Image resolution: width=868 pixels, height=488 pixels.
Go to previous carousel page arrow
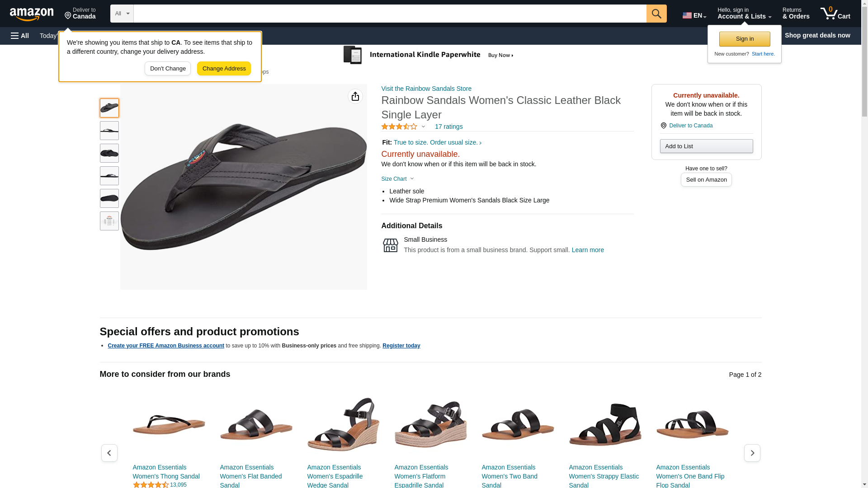109,453
